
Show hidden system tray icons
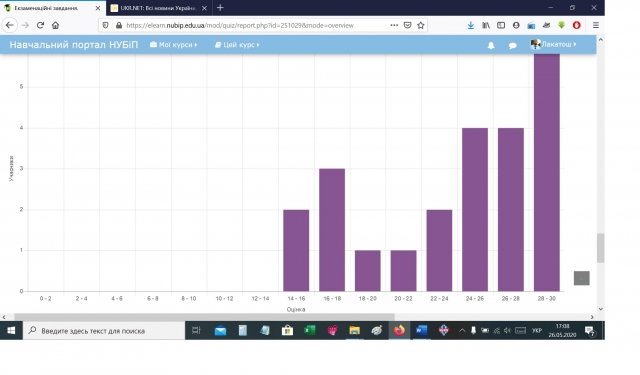tap(462, 331)
